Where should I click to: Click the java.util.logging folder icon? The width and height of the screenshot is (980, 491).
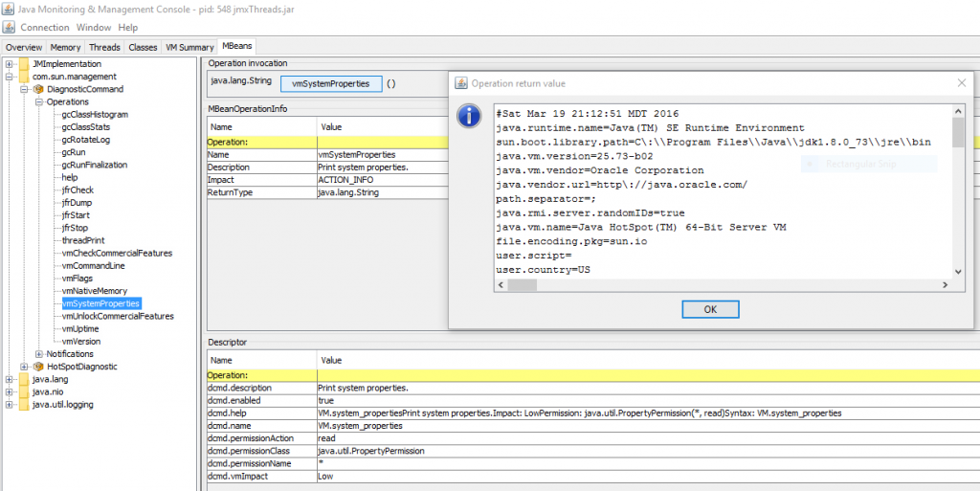(24, 404)
